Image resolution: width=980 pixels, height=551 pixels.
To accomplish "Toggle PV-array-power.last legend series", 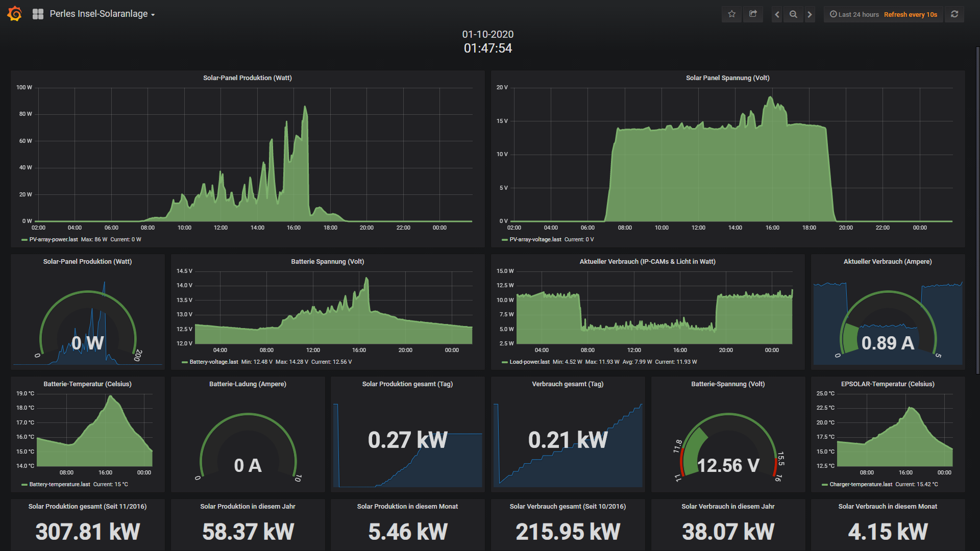I will tap(54, 239).
